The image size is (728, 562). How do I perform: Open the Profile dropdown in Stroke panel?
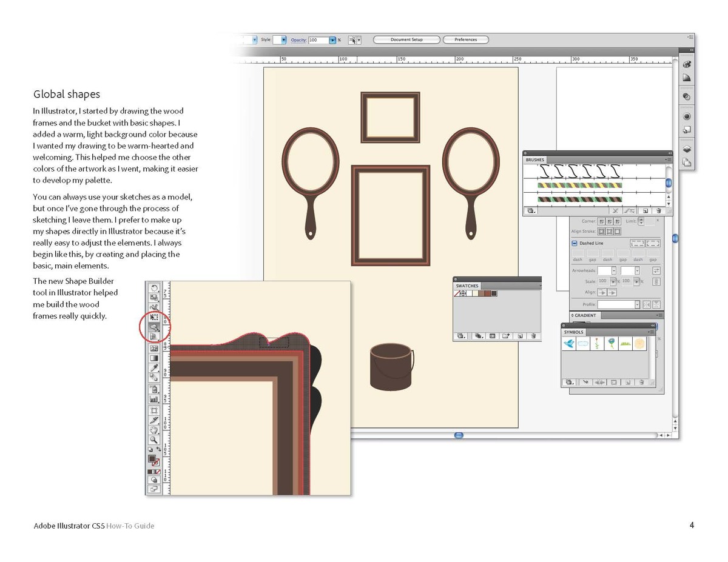tap(637, 305)
